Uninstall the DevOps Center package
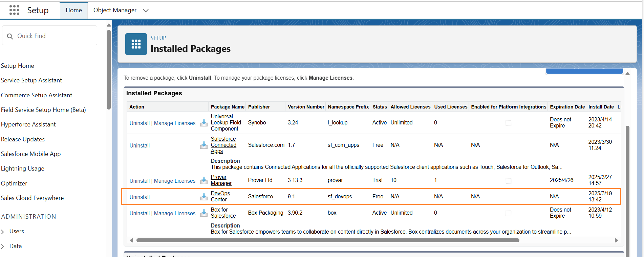The height and width of the screenshot is (257, 644). pyautogui.click(x=139, y=197)
